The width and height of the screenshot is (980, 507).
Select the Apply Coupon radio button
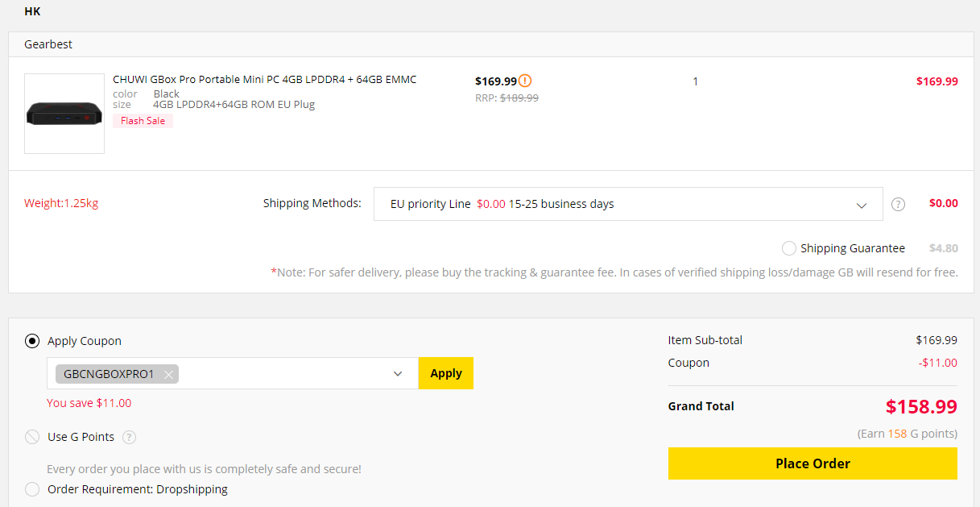click(x=32, y=341)
